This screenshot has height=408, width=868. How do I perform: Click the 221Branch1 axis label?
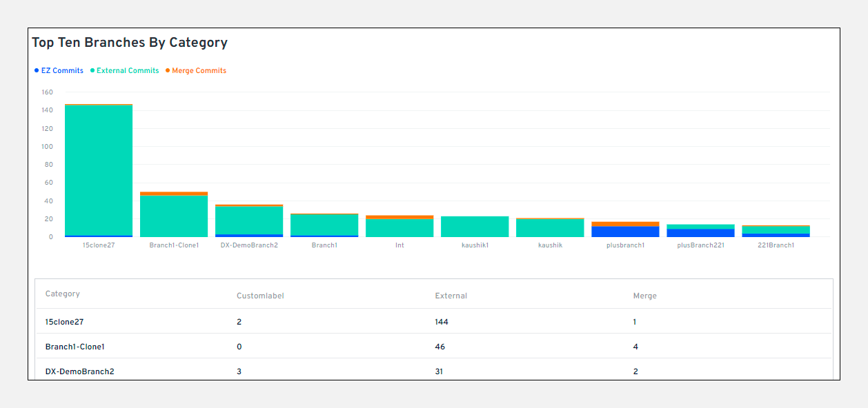click(x=776, y=245)
